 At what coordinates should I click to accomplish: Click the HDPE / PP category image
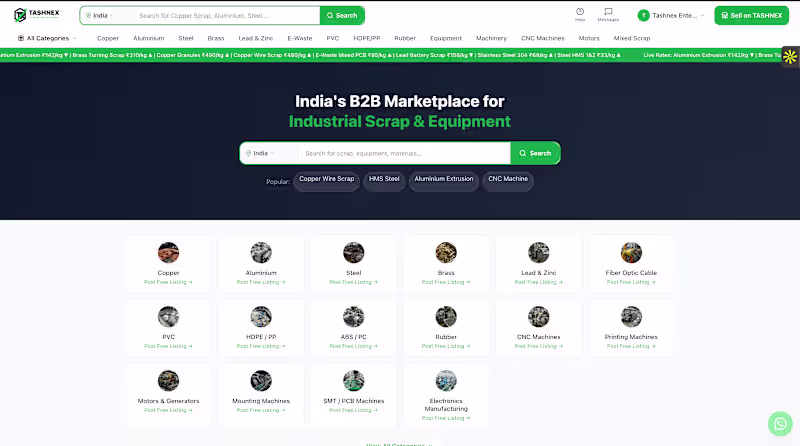coord(261,317)
